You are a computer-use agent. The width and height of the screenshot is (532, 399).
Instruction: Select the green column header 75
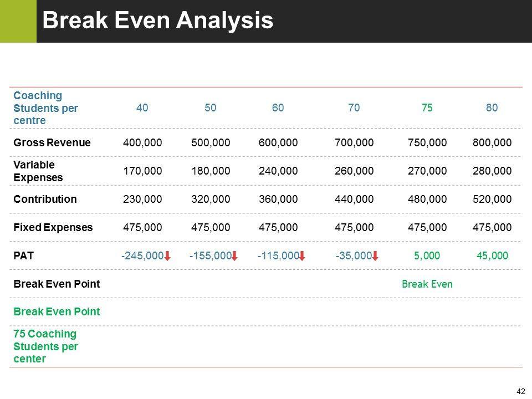427,108
